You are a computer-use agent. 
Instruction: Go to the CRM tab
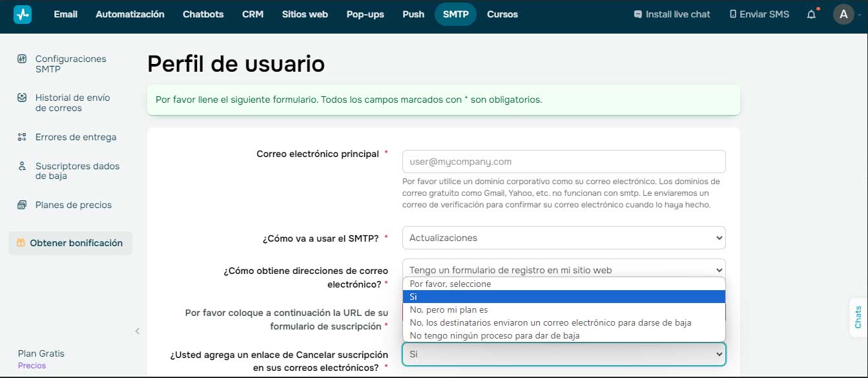(x=253, y=14)
